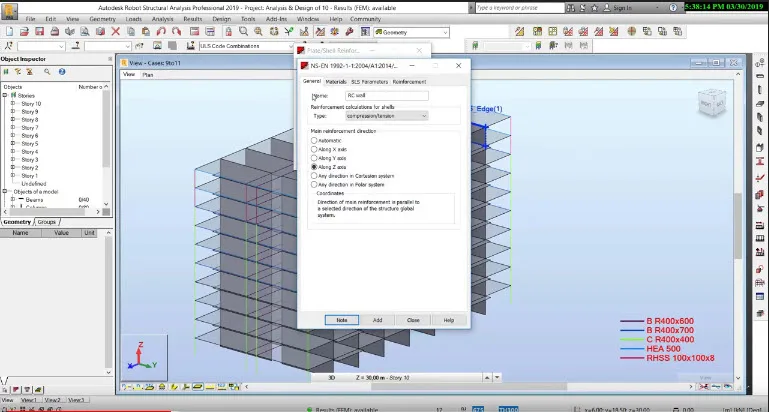The width and height of the screenshot is (769, 412).
Task: Click the Print preview icon
Action: coord(85,32)
